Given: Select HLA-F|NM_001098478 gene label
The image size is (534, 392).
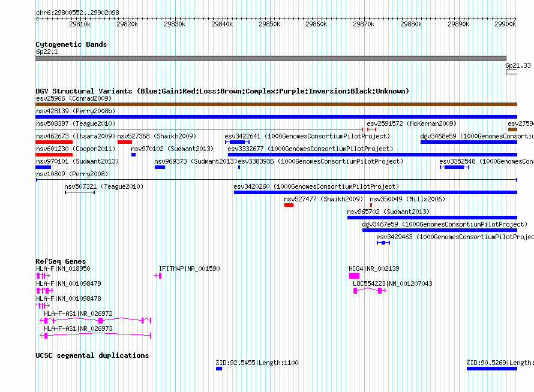Looking at the screenshot, I should pyautogui.click(x=69, y=298).
